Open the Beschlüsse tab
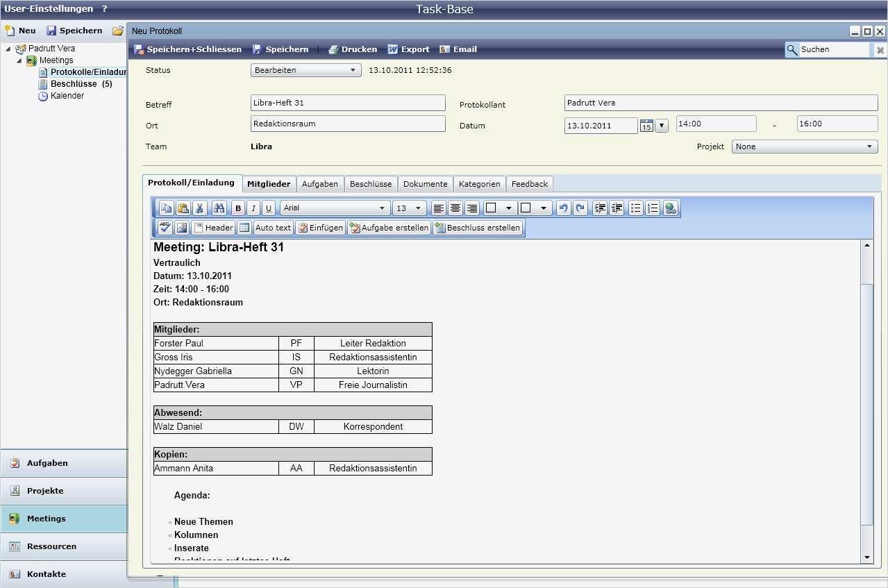Screen dimensions: 888x588 click(x=371, y=184)
